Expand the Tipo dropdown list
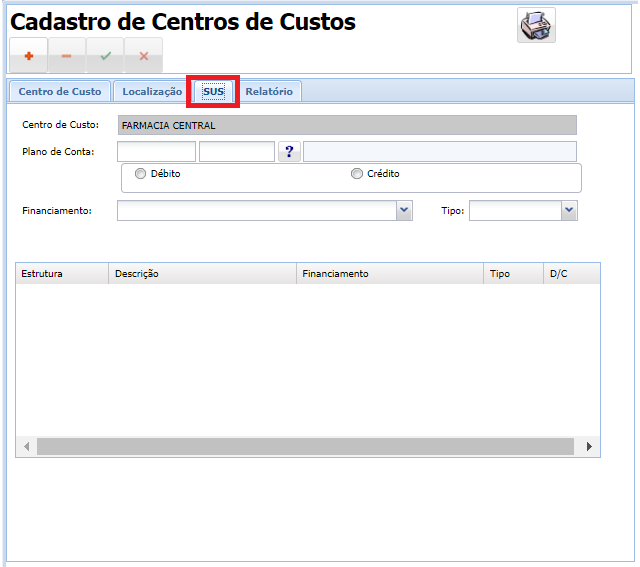This screenshot has height=567, width=640. coord(568,211)
